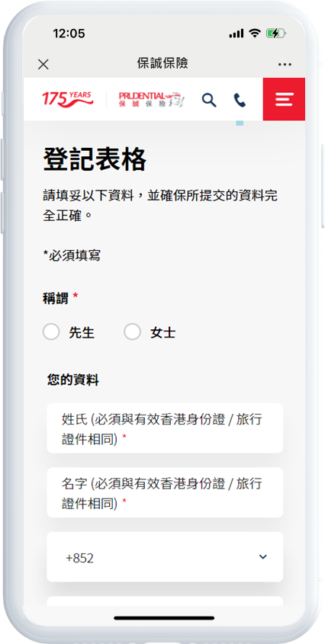This screenshot has height=644, width=325.
Task: Tap the Wi-Fi status icon
Action: click(x=255, y=34)
